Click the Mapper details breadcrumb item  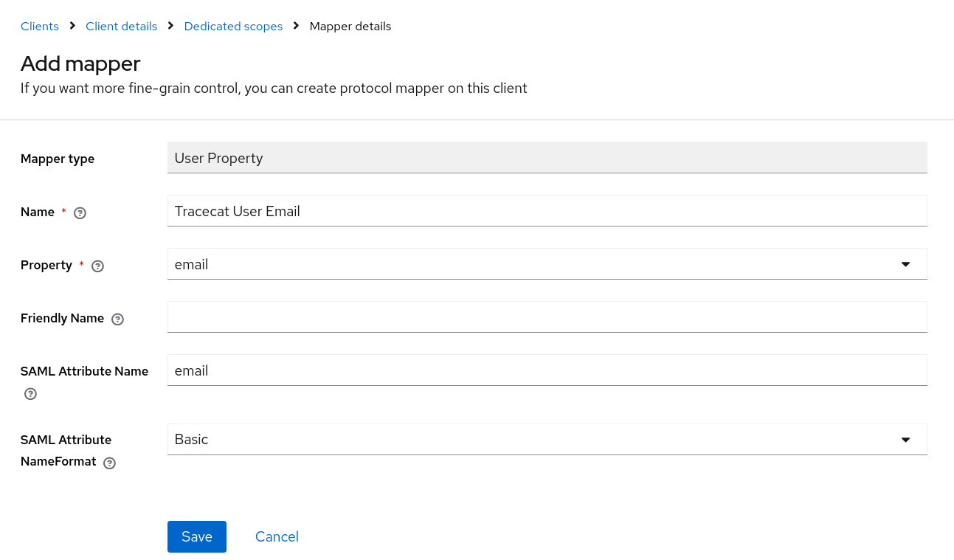[x=350, y=27]
